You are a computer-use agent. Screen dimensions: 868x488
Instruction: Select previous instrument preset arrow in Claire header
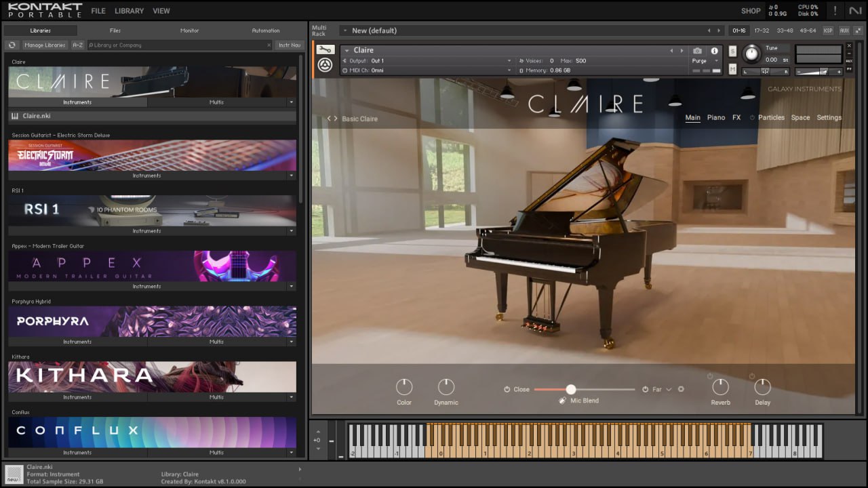point(671,51)
